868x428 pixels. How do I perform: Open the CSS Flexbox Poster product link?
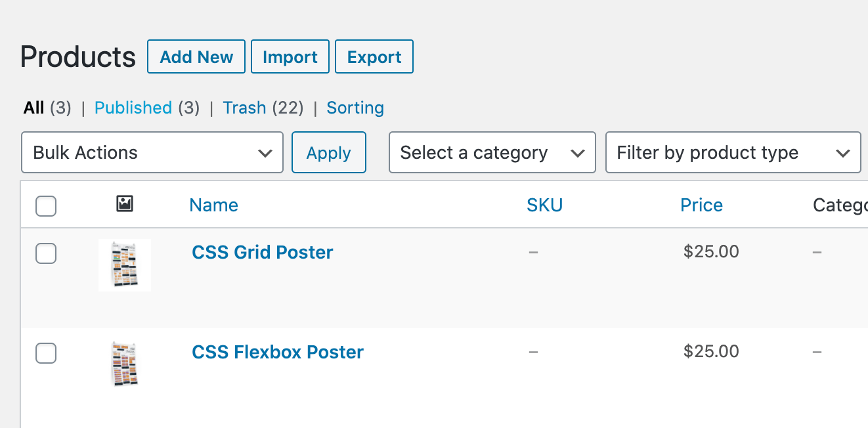point(277,353)
